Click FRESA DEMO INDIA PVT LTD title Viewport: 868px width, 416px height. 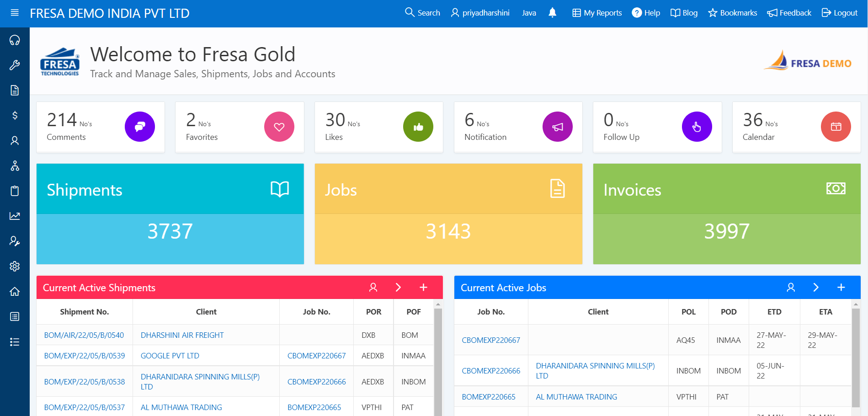pos(110,13)
